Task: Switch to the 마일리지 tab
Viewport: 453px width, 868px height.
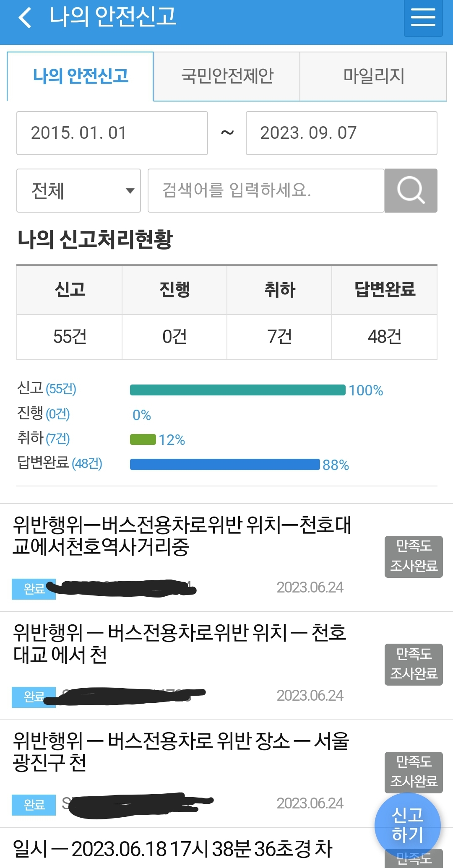Action: [x=373, y=76]
